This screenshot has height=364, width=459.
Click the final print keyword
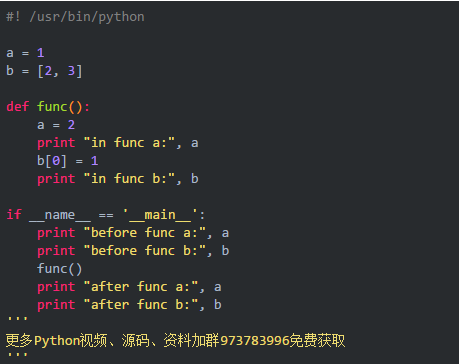click(56, 305)
